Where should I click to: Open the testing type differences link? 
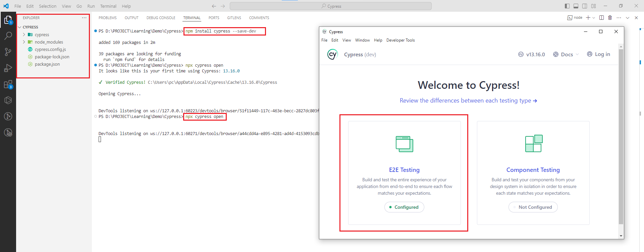(468, 101)
